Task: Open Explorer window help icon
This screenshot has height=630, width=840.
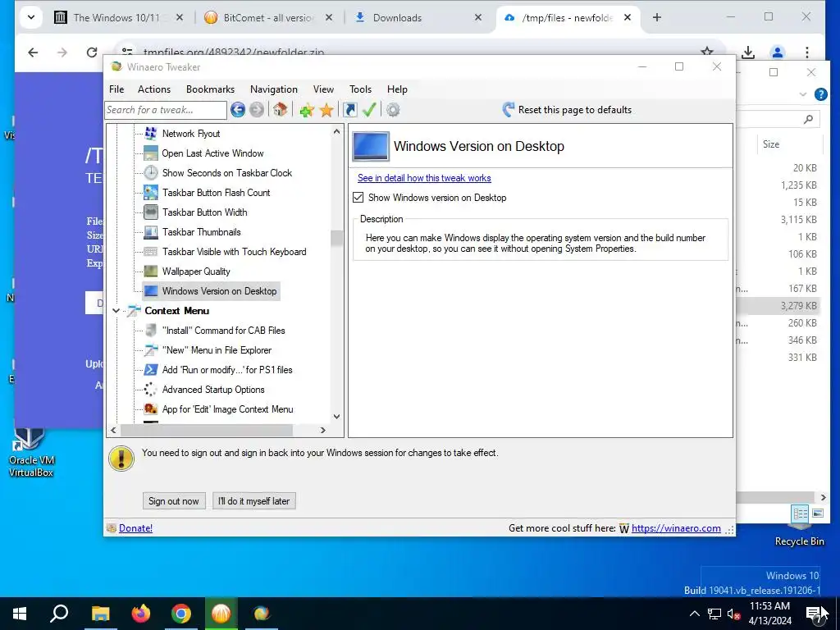Action: 820,94
